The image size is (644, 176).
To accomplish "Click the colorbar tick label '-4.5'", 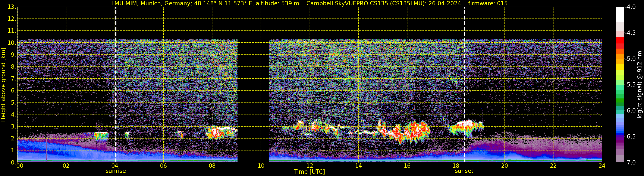I will (630, 33).
